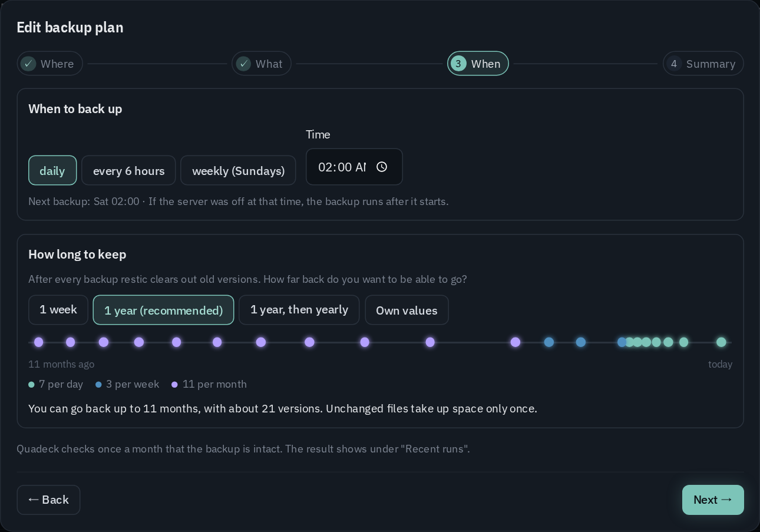Click the oldest purple monthly timeline dot
The width and height of the screenshot is (760, 532).
pyautogui.click(x=39, y=342)
